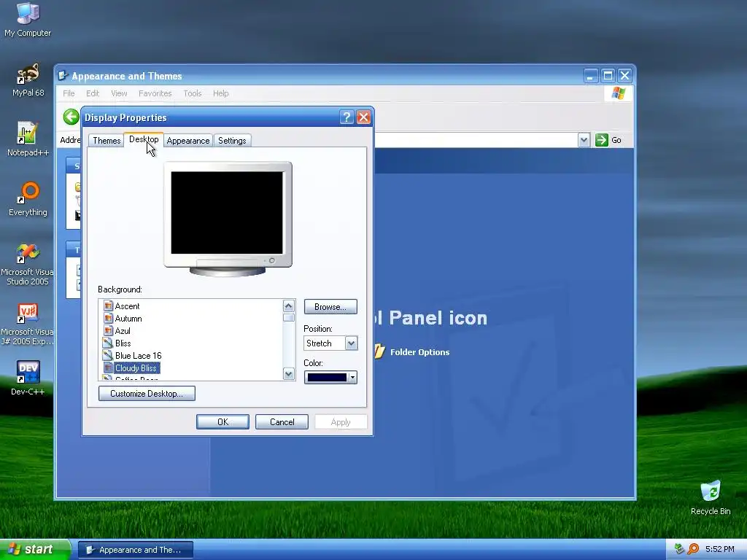Maximize the Appearance and Themes window
The image size is (747, 560).
click(x=608, y=76)
